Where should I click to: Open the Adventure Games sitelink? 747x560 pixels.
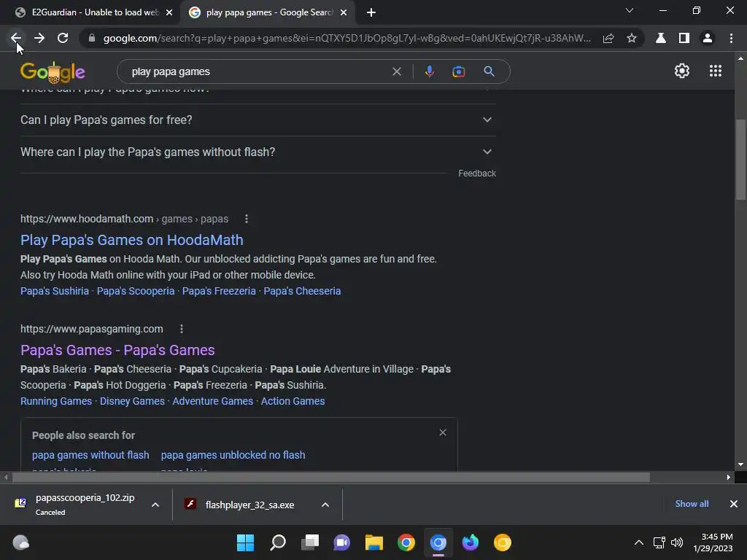212,401
